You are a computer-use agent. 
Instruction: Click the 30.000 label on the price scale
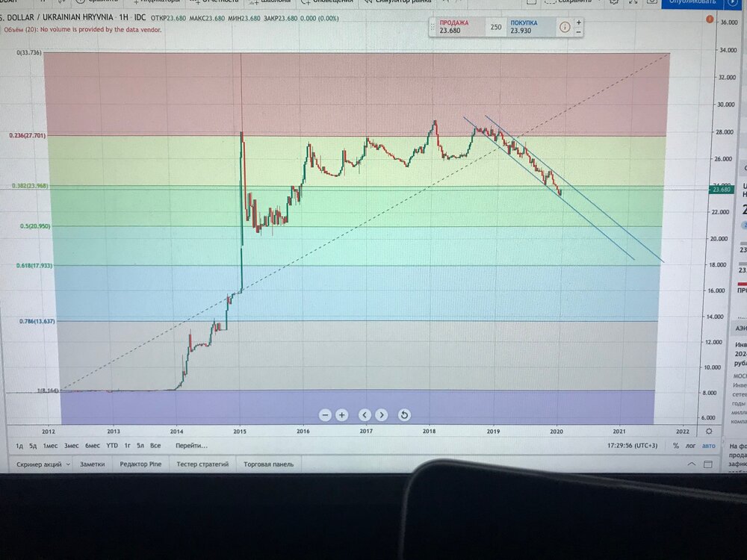click(726, 105)
